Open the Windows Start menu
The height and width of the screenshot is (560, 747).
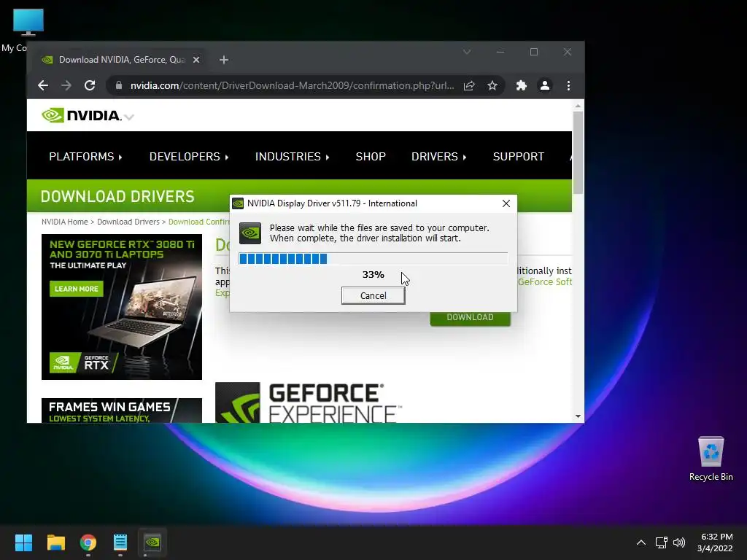click(x=23, y=542)
